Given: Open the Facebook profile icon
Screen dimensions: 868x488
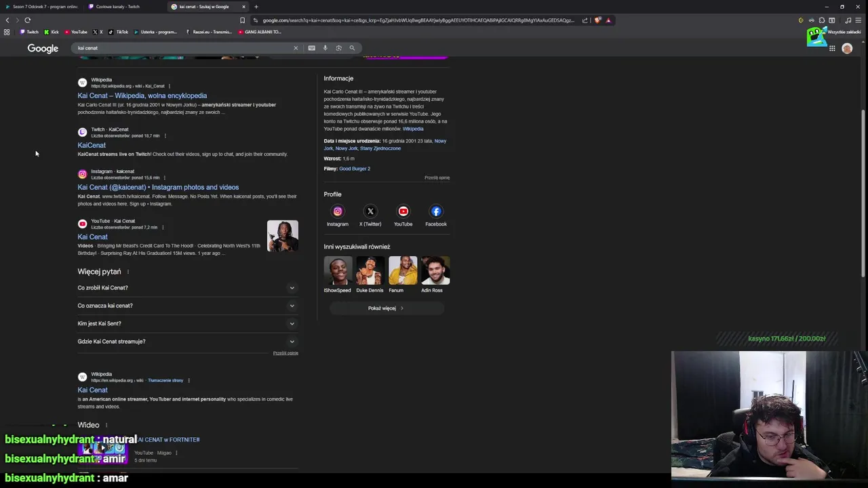Looking at the screenshot, I should point(436,211).
